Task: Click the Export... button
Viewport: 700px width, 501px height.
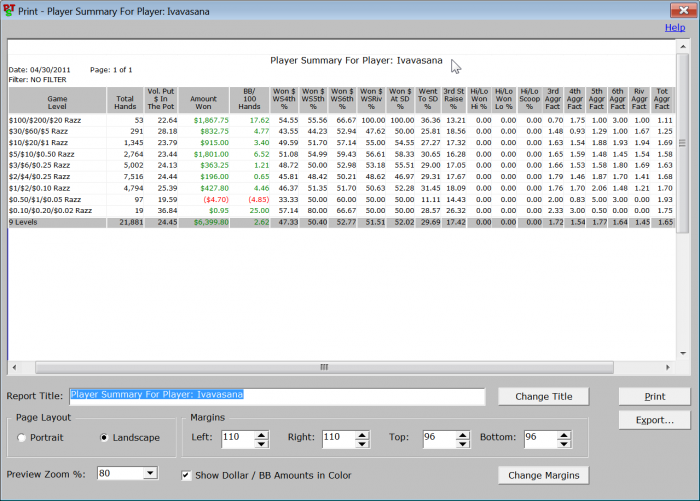Action: pos(654,420)
